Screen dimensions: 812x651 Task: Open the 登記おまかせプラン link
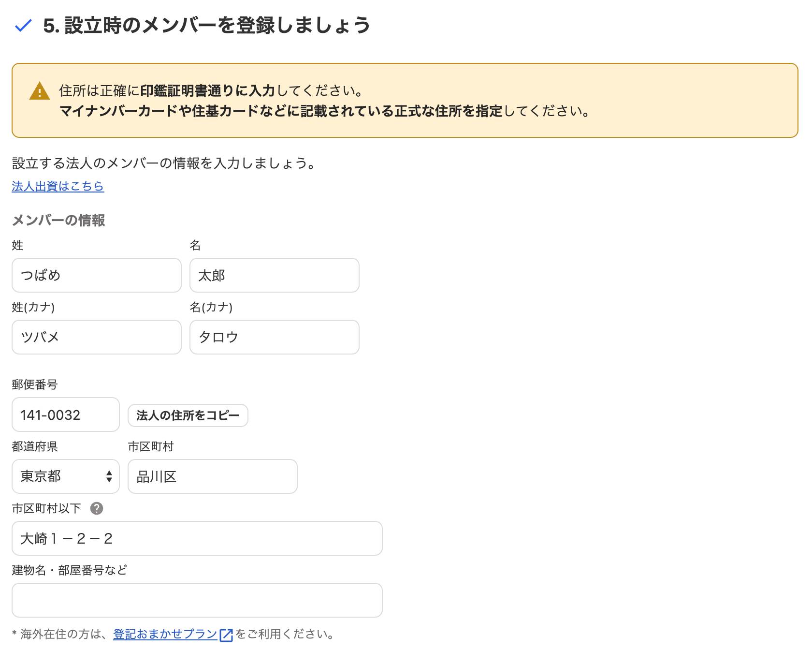click(x=165, y=634)
